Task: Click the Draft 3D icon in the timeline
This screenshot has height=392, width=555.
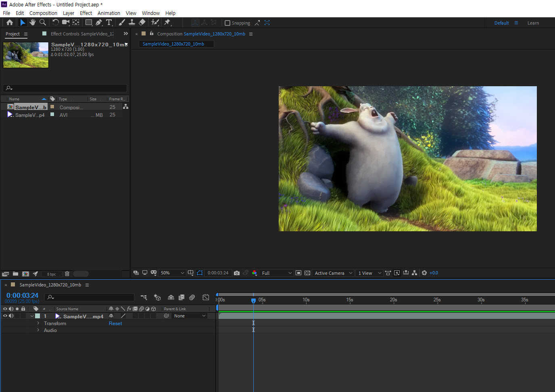Action: pos(157,297)
